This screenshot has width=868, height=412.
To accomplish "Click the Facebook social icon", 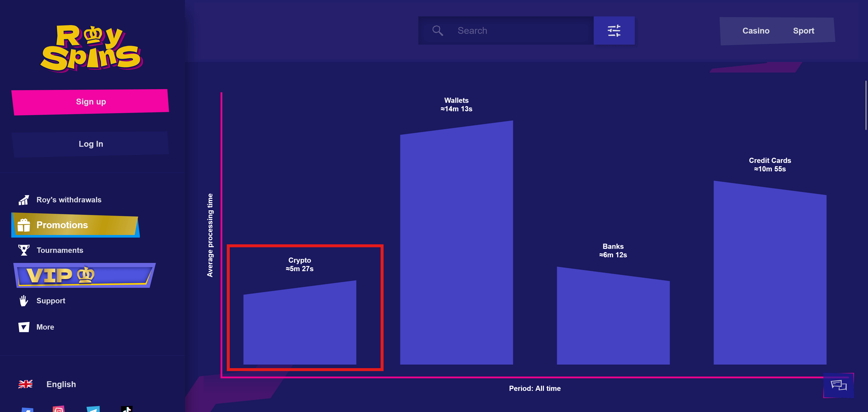I will [27, 410].
